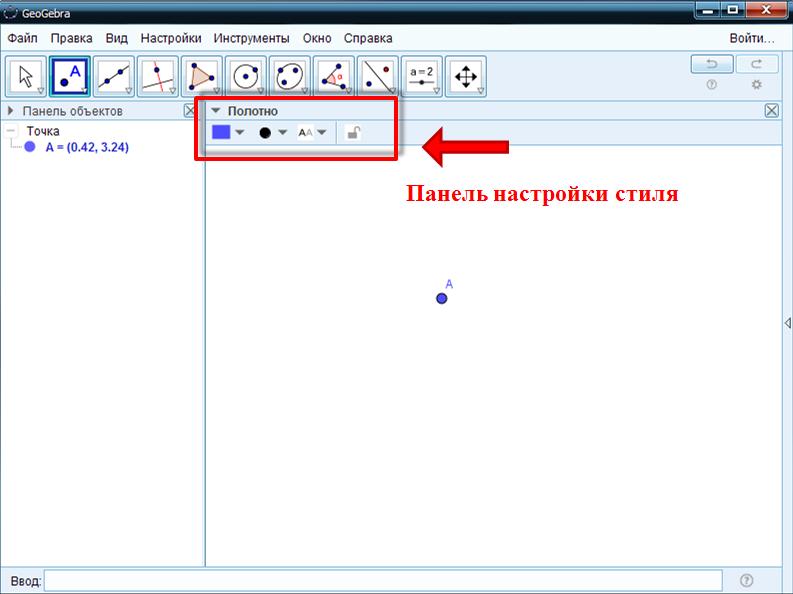The image size is (793, 594).
Task: Expand side perspective panel arrow
Action: (787, 323)
